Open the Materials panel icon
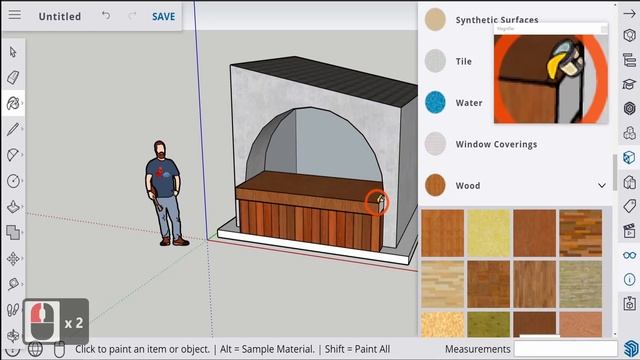Image resolution: width=640 pixels, height=360 pixels. pos(629,158)
